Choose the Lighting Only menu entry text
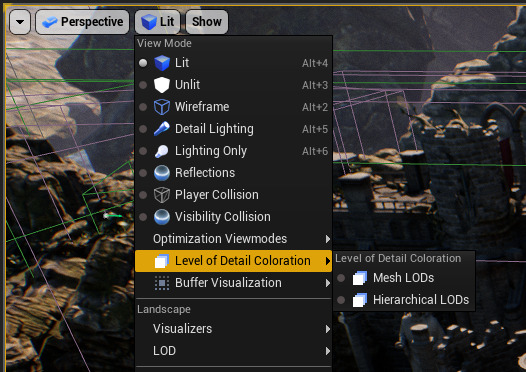526x372 pixels. pyautogui.click(x=211, y=151)
